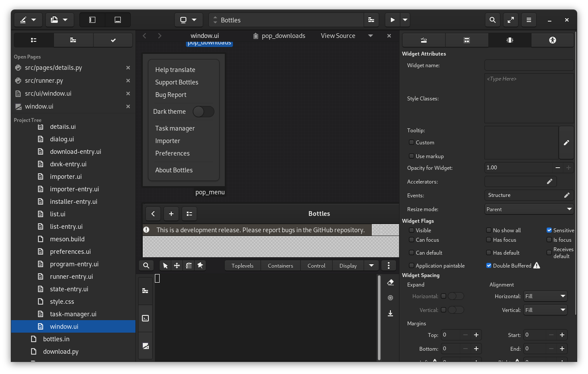The width and height of the screenshot is (588, 374).
Task: Enable the Can focus checkbox
Action: pyautogui.click(x=412, y=240)
